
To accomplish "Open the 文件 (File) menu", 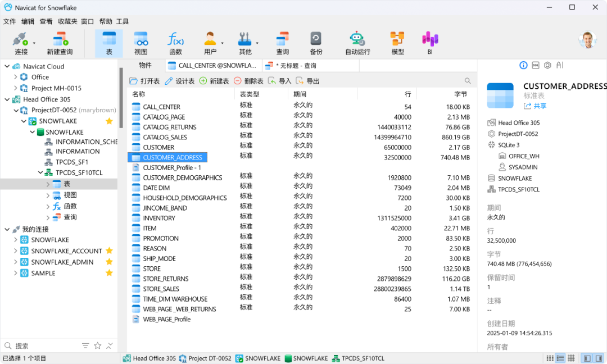I will (10, 22).
